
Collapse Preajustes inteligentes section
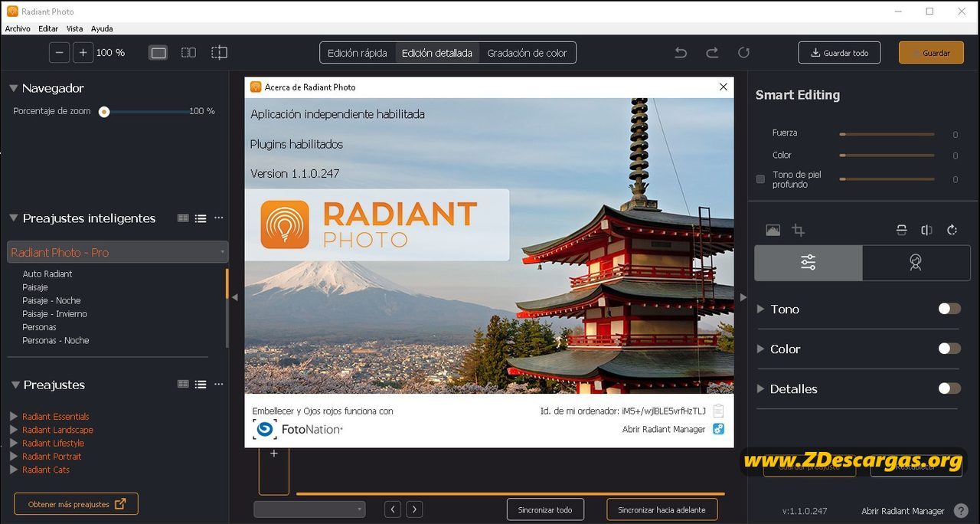point(13,218)
